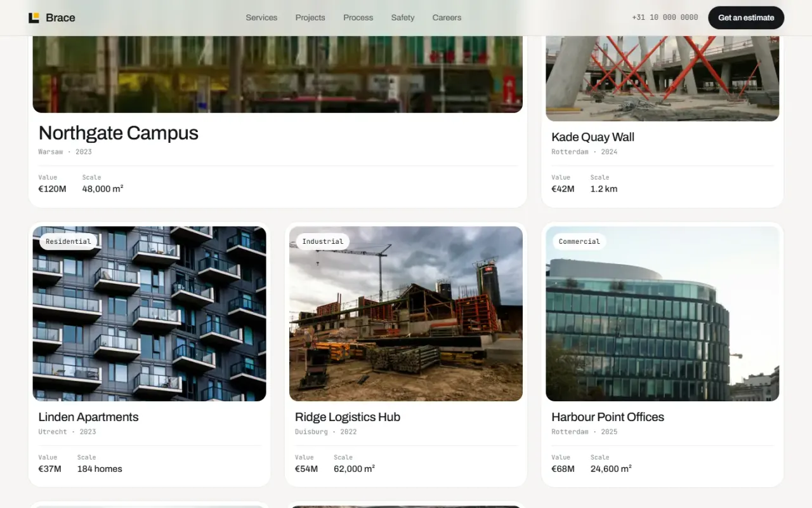The width and height of the screenshot is (812, 508).
Task: Click the Get an estimate button
Action: click(x=746, y=18)
